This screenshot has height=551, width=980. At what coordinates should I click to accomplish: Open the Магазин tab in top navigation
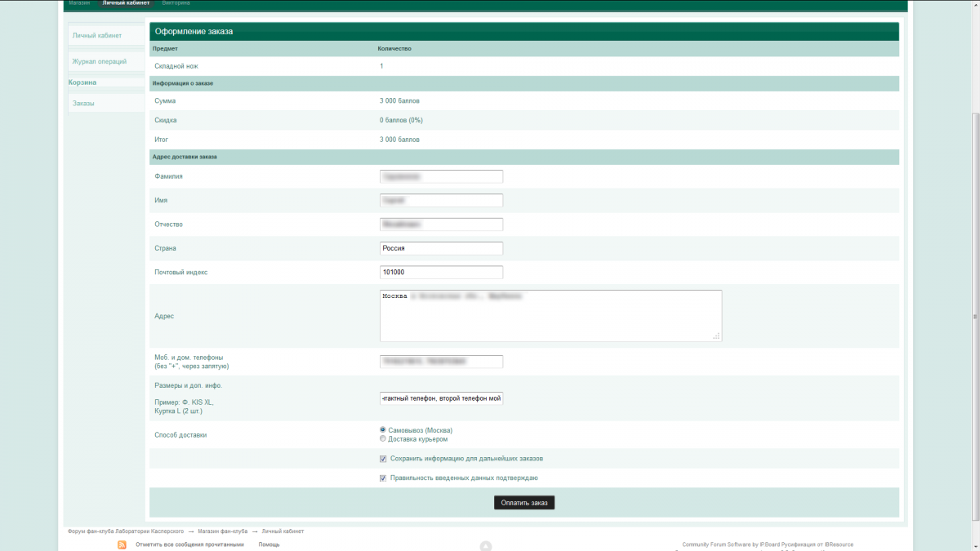(x=79, y=3)
